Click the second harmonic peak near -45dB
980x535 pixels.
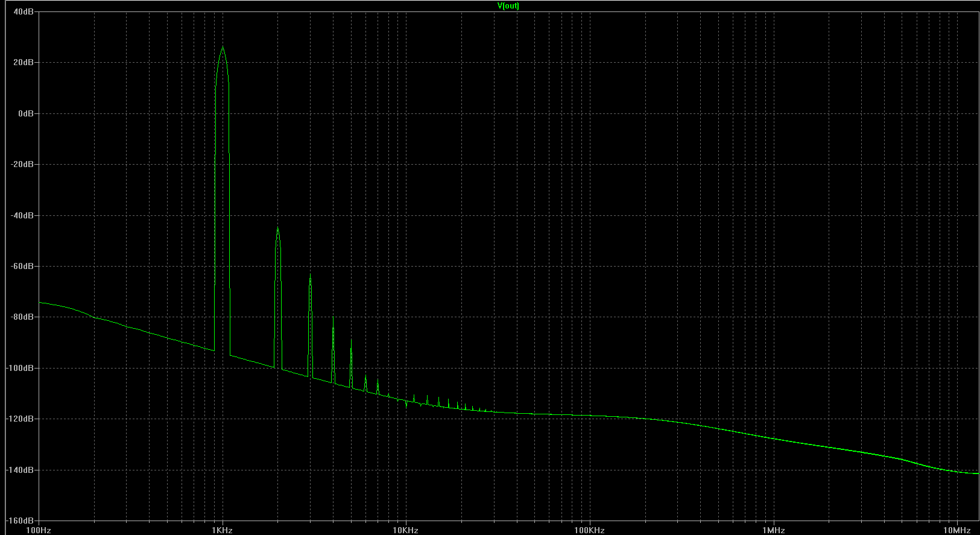pyautogui.click(x=277, y=228)
